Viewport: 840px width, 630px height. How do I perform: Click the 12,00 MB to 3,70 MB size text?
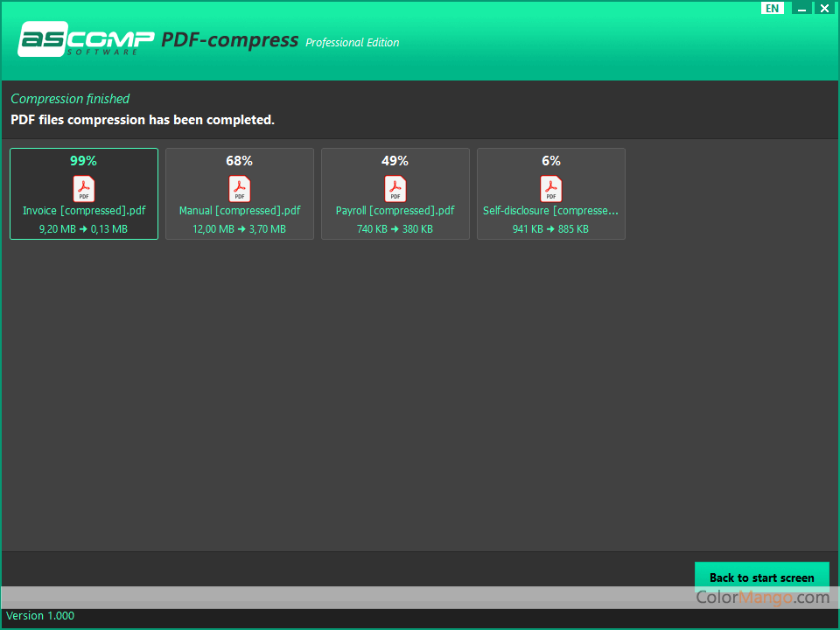tap(240, 229)
